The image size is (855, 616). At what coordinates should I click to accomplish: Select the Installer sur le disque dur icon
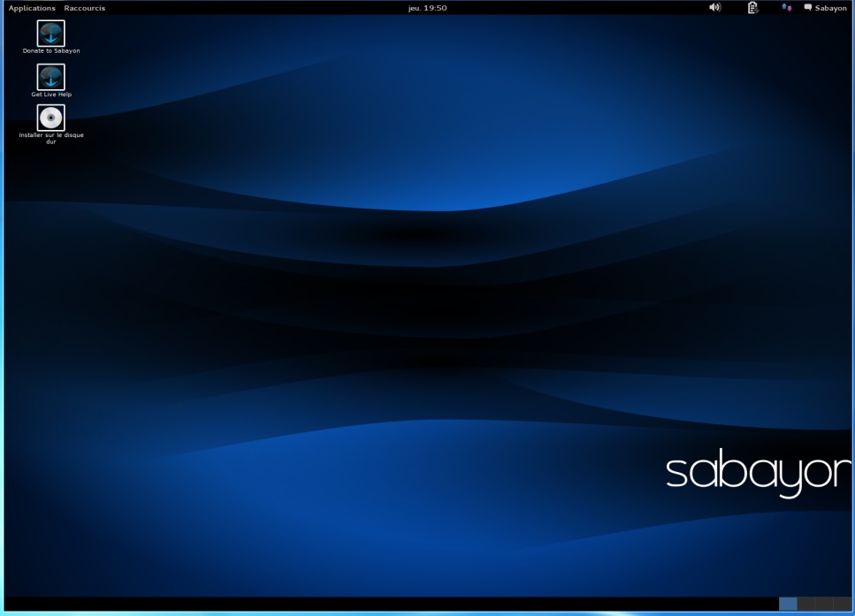pyautogui.click(x=50, y=118)
